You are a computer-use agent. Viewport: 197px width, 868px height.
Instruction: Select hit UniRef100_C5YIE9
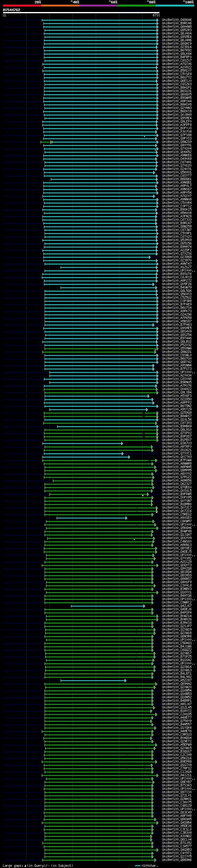click(x=177, y=74)
